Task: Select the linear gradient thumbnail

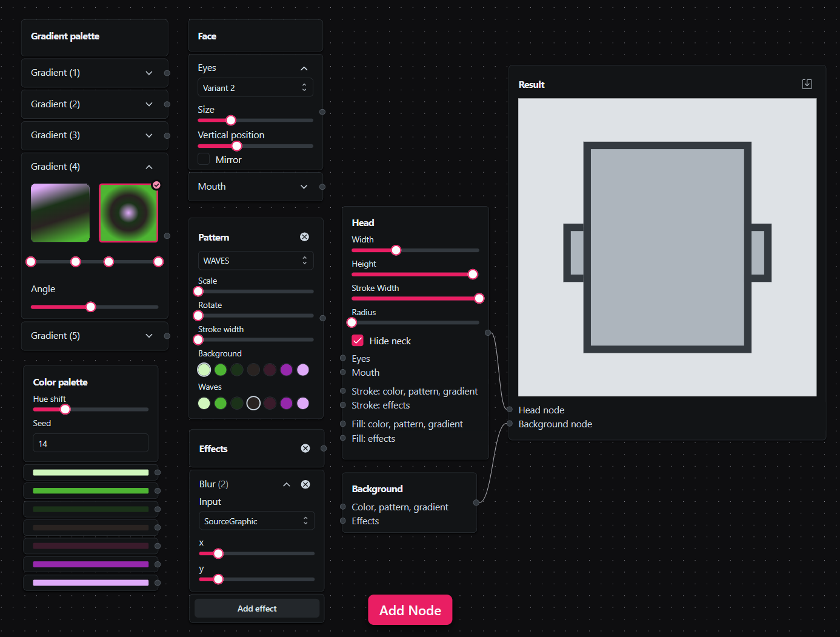Action: (60, 213)
